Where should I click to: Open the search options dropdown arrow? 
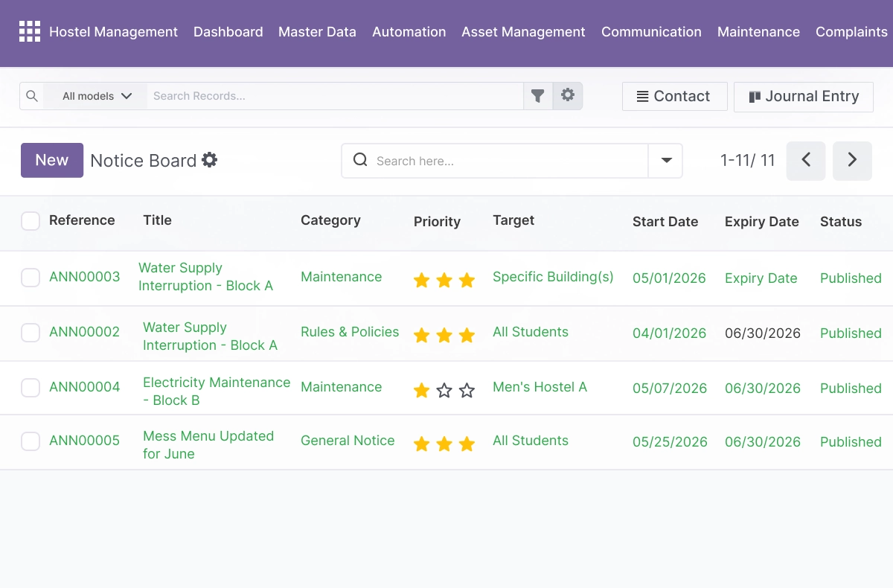pyautogui.click(x=666, y=161)
